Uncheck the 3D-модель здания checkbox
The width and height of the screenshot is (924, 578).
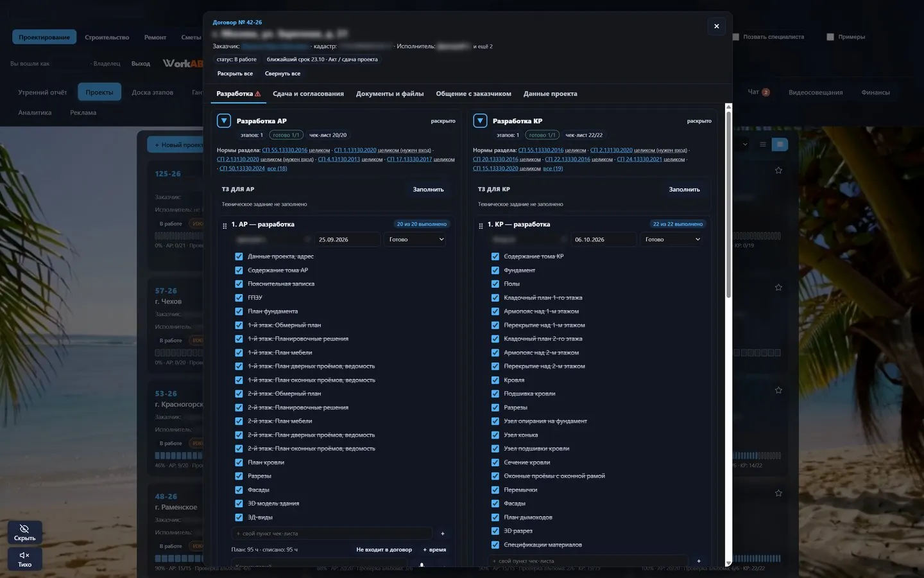click(239, 504)
